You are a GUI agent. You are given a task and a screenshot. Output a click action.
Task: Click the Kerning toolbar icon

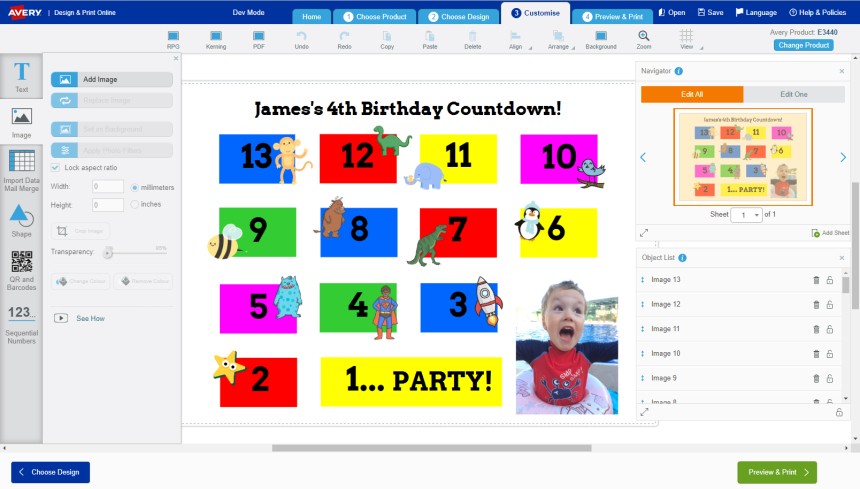tap(216, 39)
